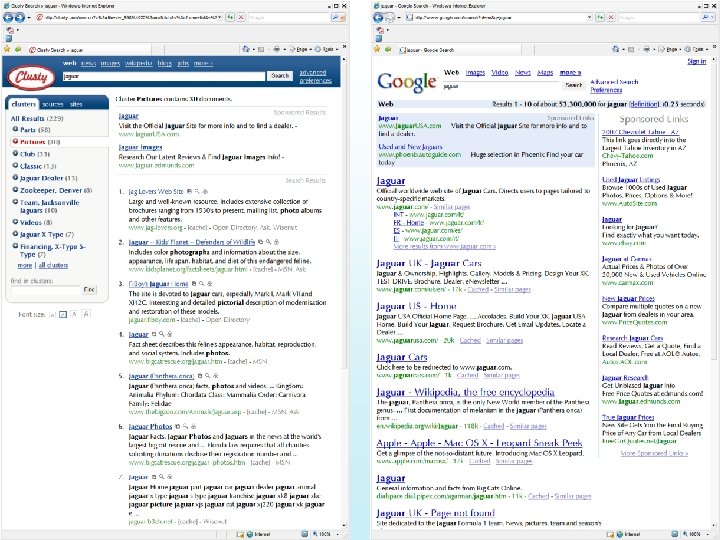The height and width of the screenshot is (540, 720).
Task: Click the Google Search button
Action: [x=573, y=85]
